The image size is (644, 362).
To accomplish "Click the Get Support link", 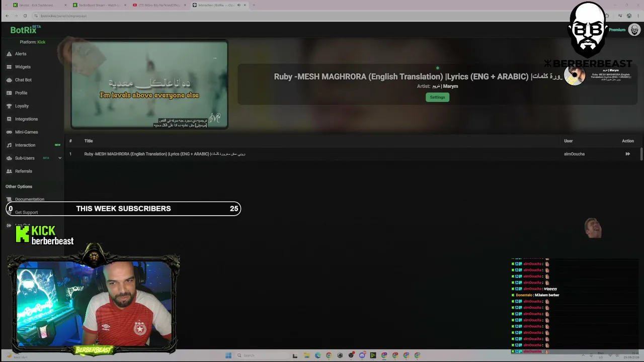I will [26, 213].
